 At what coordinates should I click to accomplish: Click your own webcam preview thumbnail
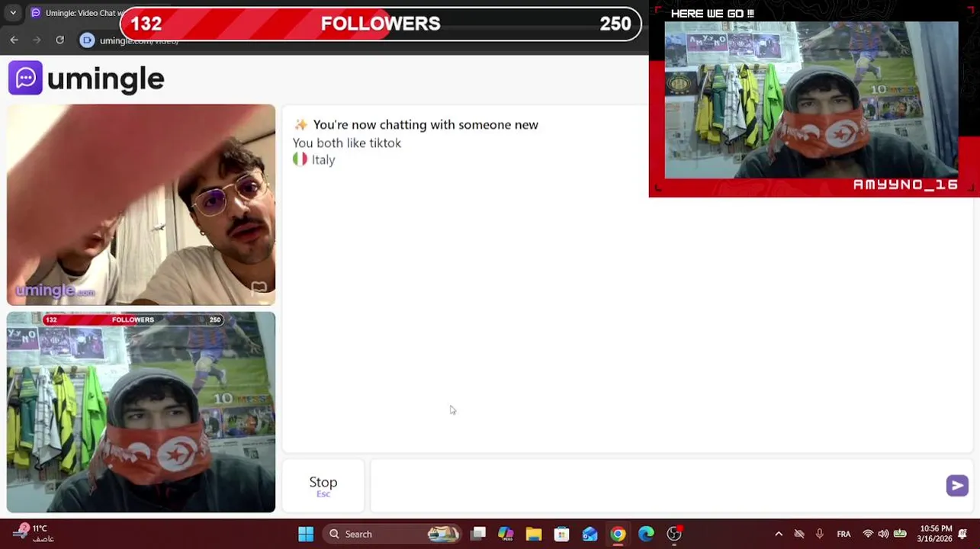pyautogui.click(x=141, y=412)
